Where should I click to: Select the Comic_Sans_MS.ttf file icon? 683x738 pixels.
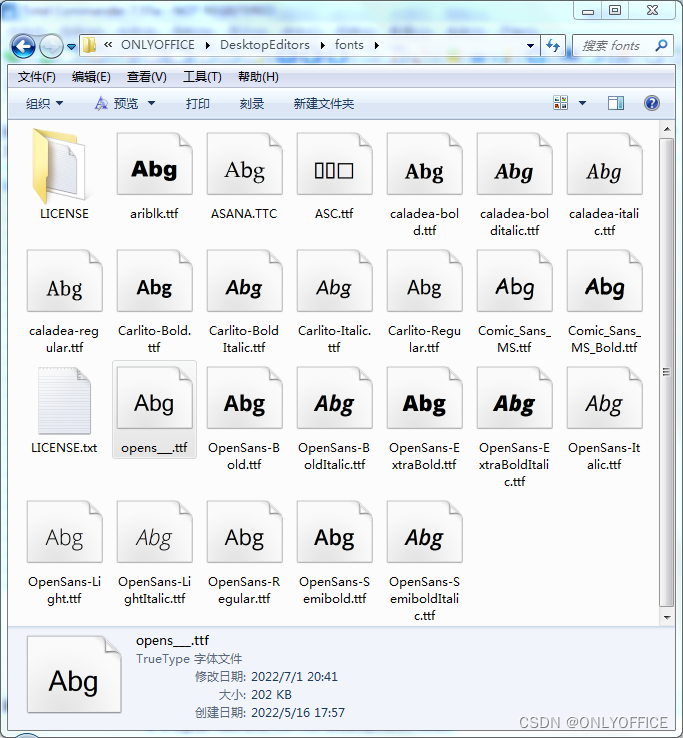pos(514,281)
